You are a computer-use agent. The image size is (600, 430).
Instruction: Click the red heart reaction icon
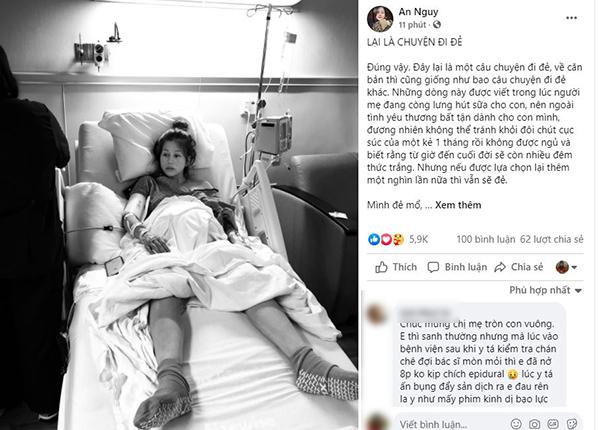[386, 239]
